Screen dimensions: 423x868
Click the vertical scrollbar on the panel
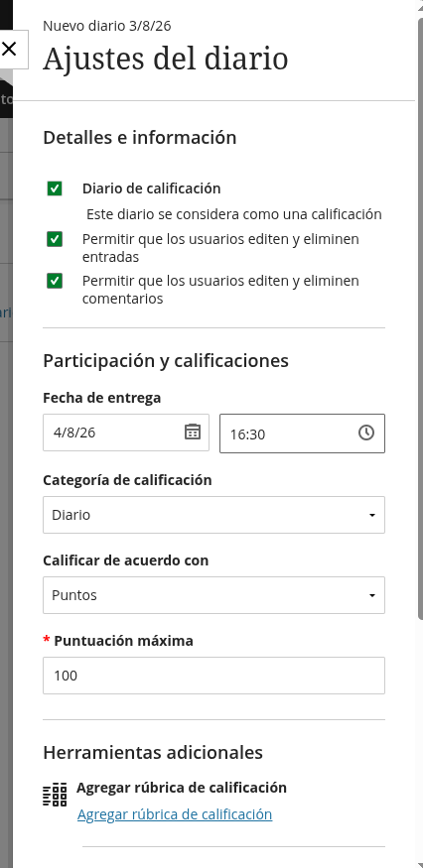421,318
